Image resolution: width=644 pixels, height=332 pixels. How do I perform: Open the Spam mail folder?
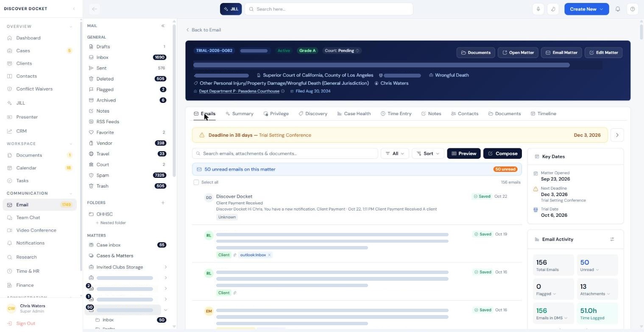click(x=127, y=175)
